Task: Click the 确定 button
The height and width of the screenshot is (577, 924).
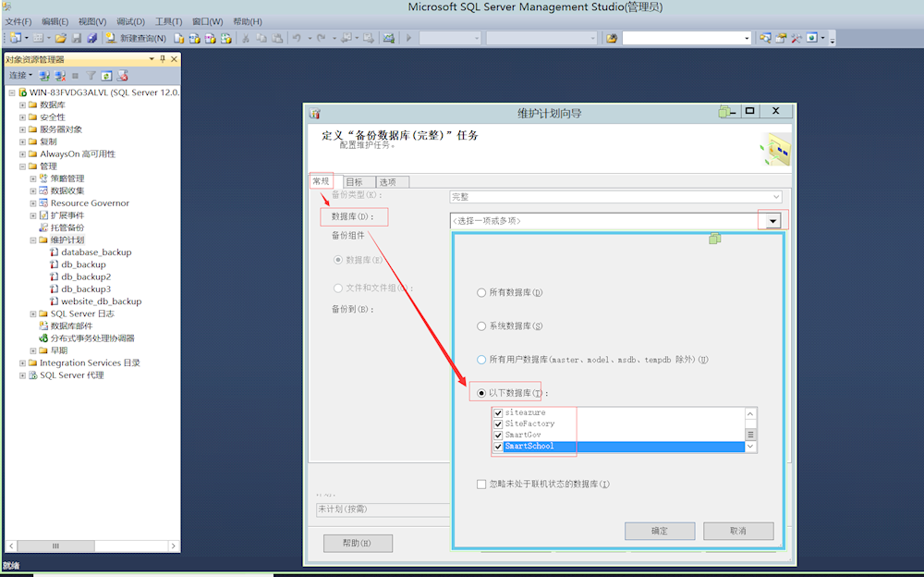Action: click(660, 532)
